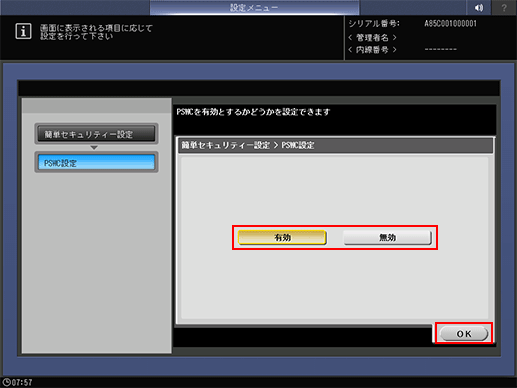Click the information 'i' icon
Viewport: 517px width, 388px height.
23,32
